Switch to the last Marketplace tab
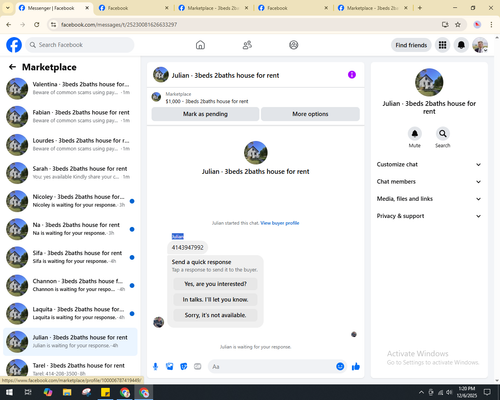 (372, 8)
